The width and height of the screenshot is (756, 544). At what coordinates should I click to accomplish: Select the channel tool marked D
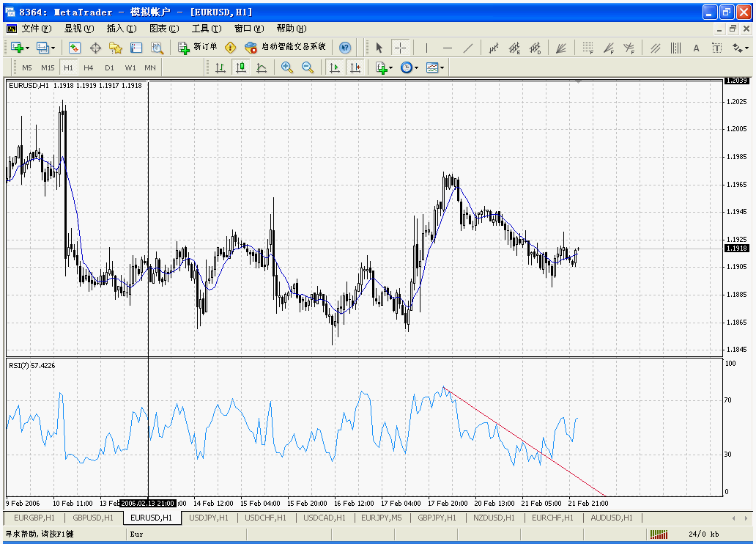pos(535,48)
